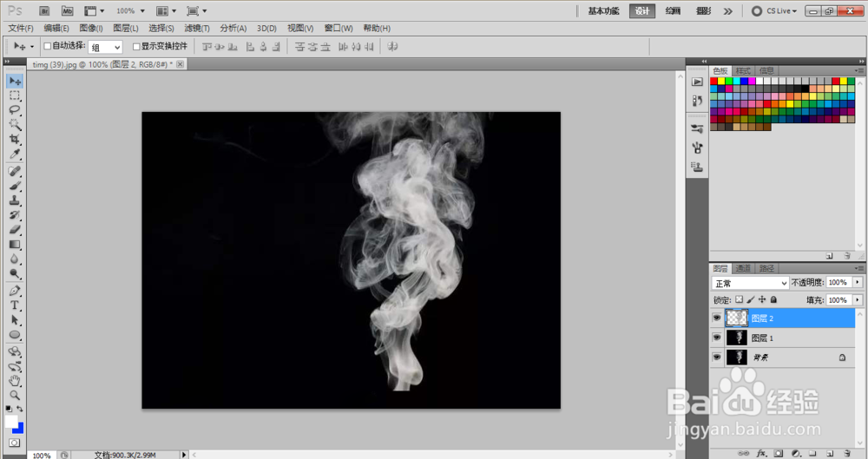Image resolution: width=868 pixels, height=459 pixels.
Task: Select the Crop tool
Action: 15,139
